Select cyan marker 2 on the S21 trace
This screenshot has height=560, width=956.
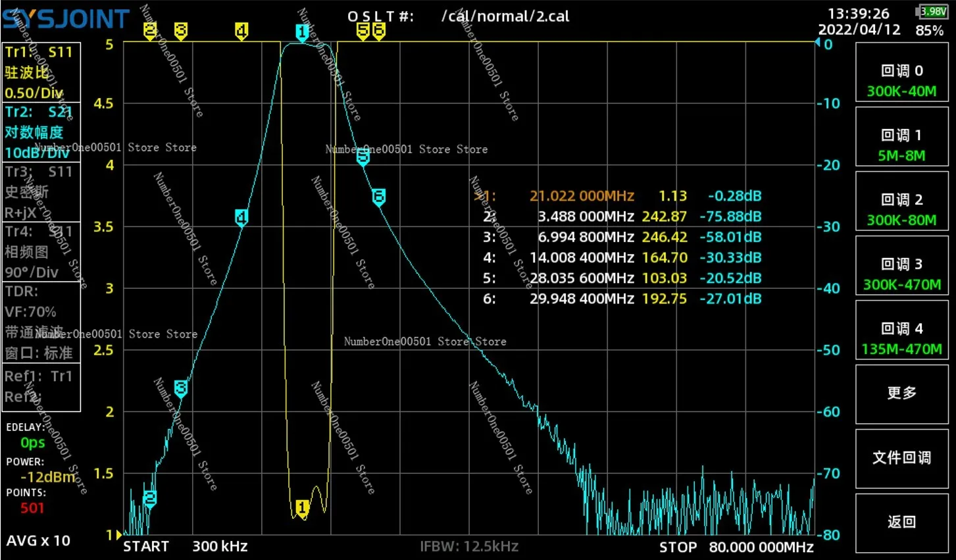coord(150,499)
